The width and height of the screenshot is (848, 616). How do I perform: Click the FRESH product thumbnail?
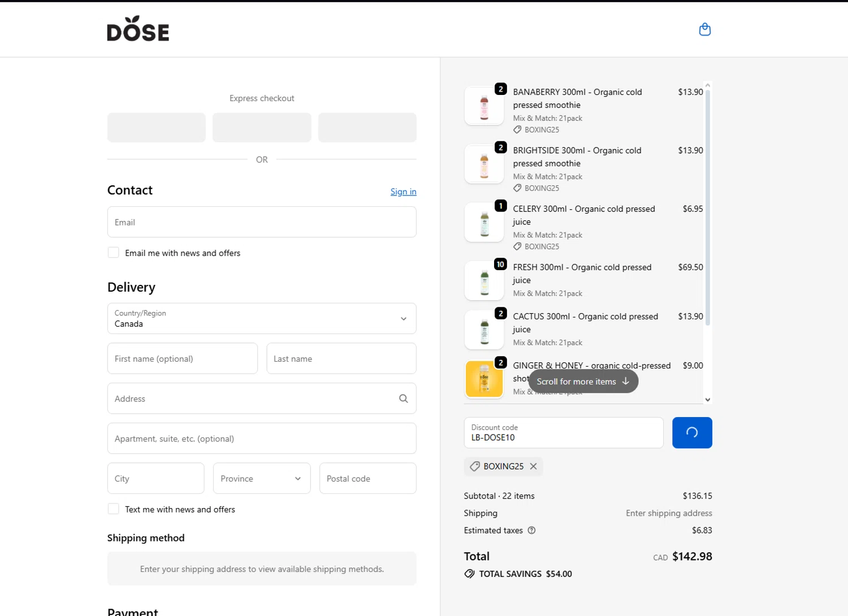pos(484,281)
